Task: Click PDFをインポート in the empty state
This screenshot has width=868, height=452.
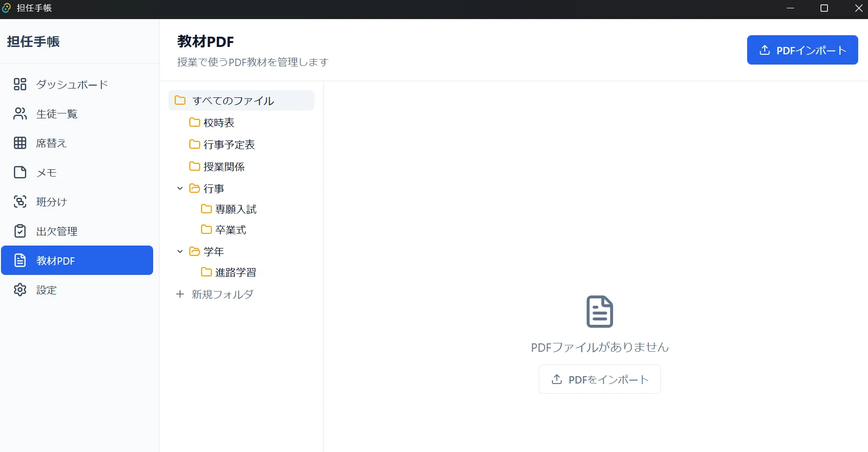Action: [x=599, y=379]
